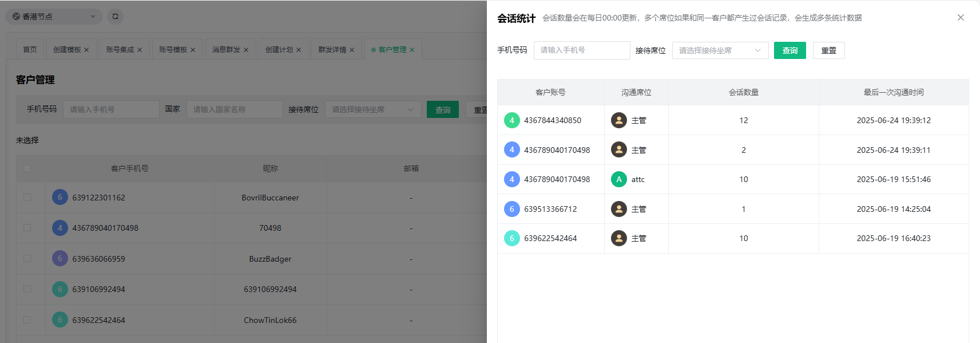The image size is (980, 343).
Task: Switch to the 消息群发 tab
Action: pos(227,50)
